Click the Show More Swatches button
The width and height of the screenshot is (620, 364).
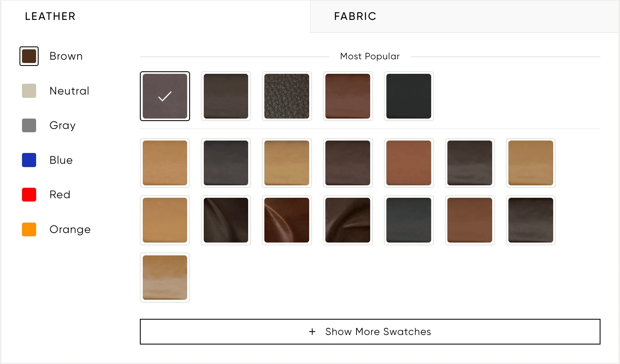coord(370,331)
